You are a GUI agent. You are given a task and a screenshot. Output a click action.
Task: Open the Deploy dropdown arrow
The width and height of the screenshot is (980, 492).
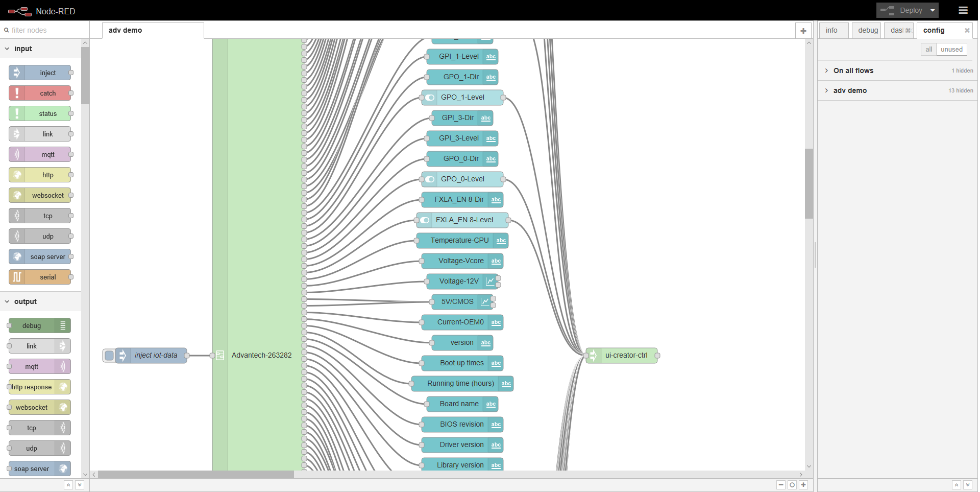pos(933,10)
